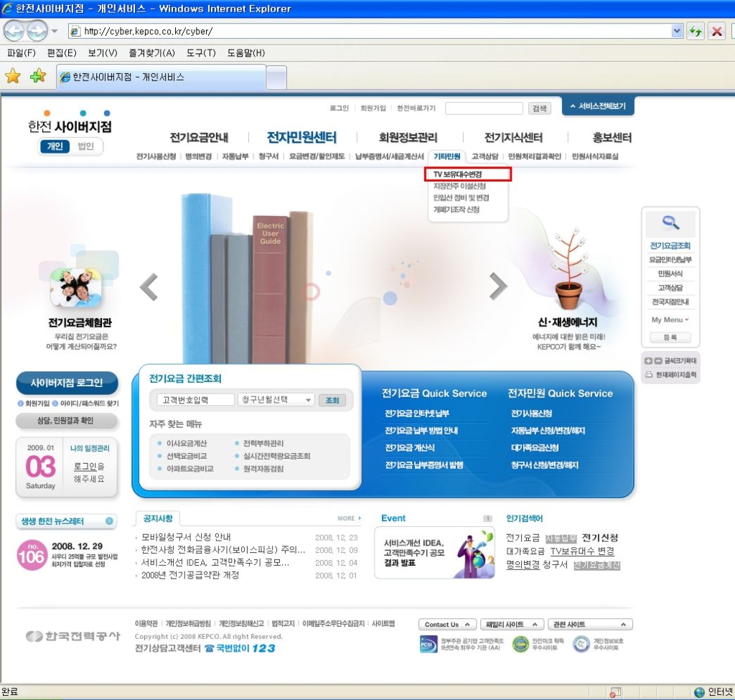Click the 고객번호입력 input field
This screenshot has width=735, height=700.
pos(195,399)
